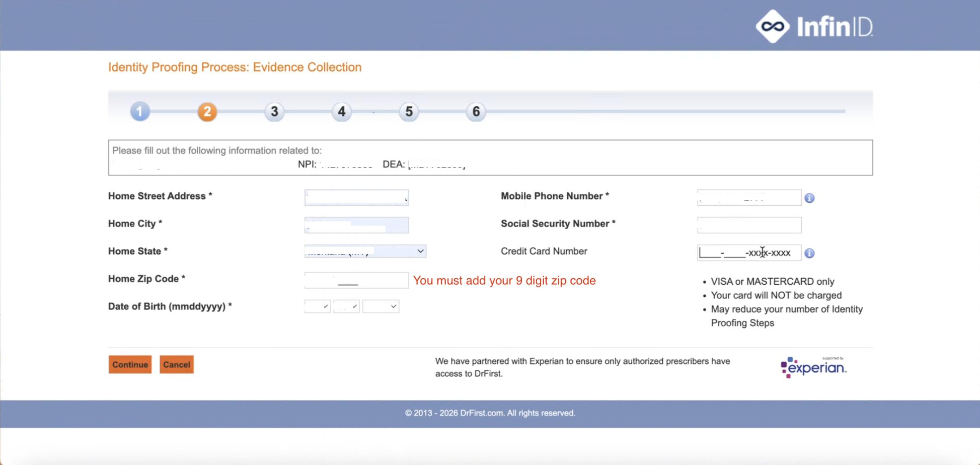
Task: Click the InfinID logo in the header
Action: 814,26
